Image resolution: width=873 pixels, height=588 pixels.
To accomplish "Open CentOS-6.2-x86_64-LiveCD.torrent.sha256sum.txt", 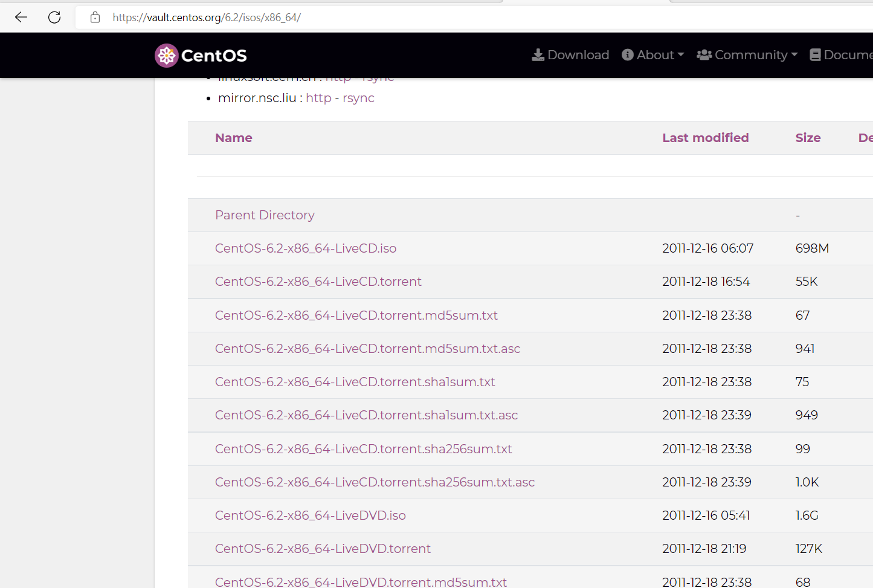I will coord(364,449).
